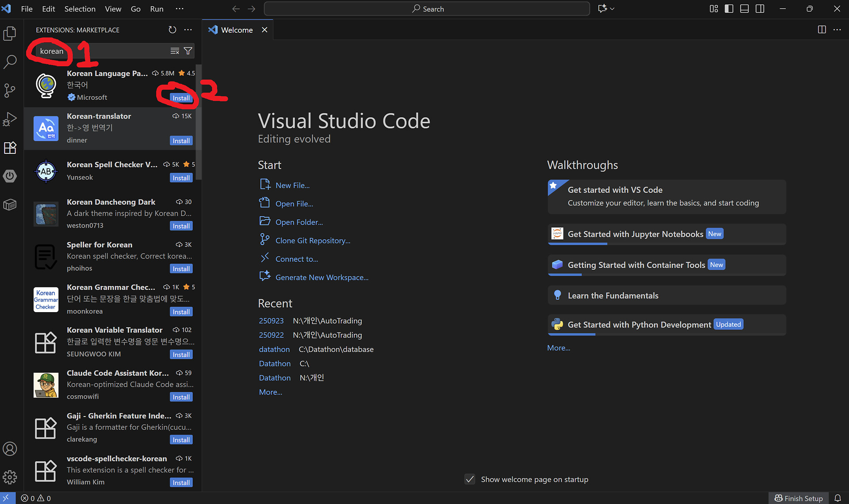Expand the Copilot chat dropdown arrow
Screen dimensions: 849x504
(x=612, y=9)
